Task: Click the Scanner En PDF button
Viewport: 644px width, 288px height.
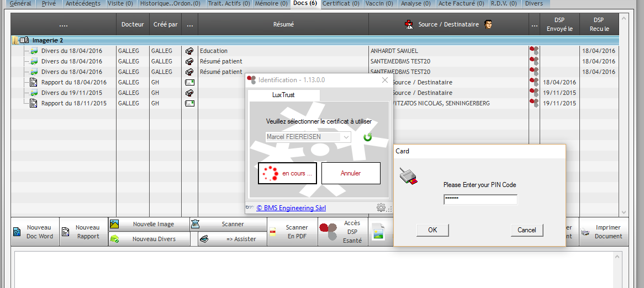Action: (x=292, y=232)
